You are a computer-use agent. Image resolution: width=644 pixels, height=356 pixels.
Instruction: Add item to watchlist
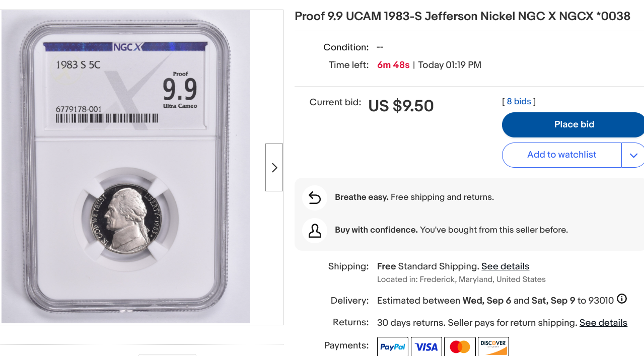pyautogui.click(x=561, y=155)
